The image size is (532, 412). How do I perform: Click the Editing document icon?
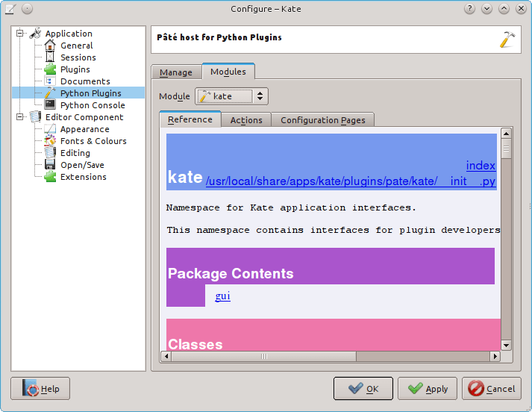(50, 153)
